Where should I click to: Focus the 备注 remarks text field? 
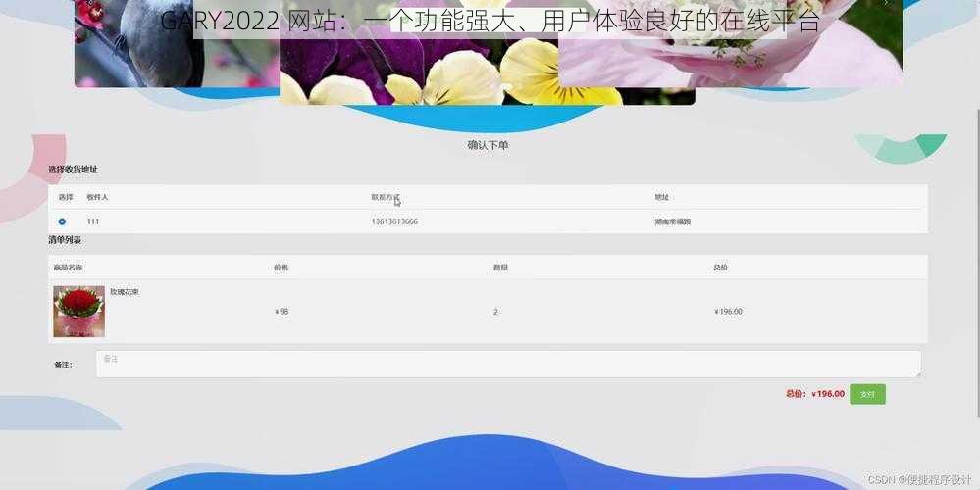click(x=508, y=364)
